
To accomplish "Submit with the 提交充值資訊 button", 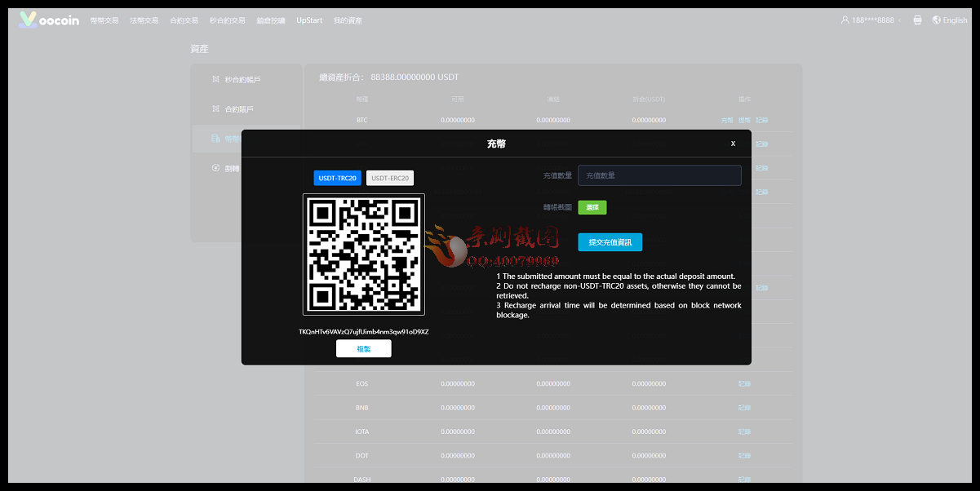I will 610,242.
